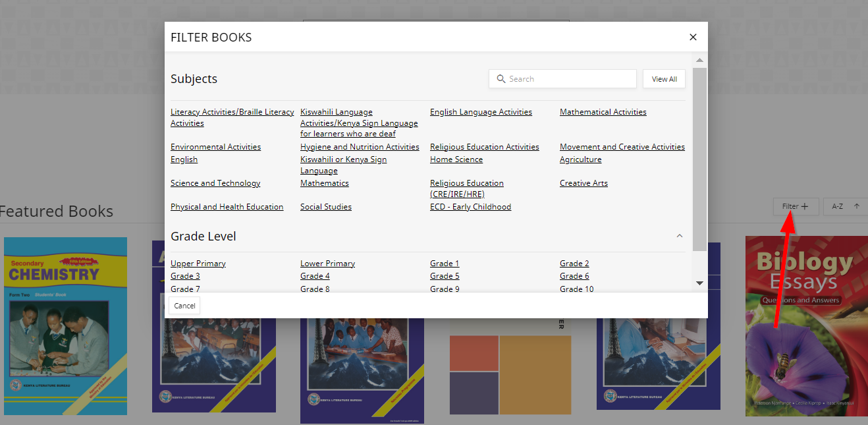This screenshot has width=868, height=425.
Task: Pick Physical and Health Education subject
Action: [x=227, y=207]
